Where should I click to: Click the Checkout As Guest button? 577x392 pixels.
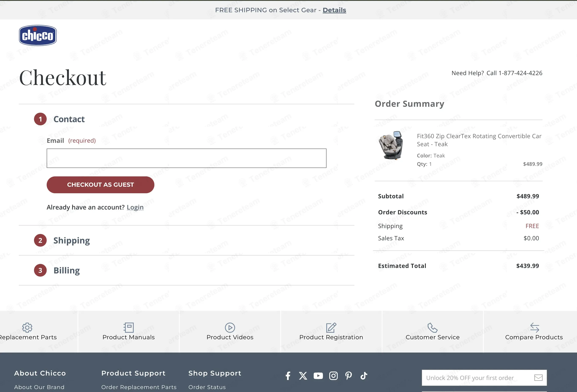(100, 185)
